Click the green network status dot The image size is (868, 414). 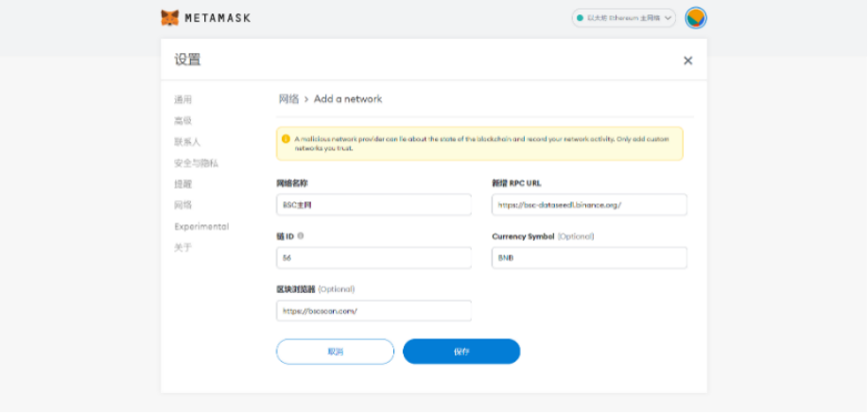(581, 18)
